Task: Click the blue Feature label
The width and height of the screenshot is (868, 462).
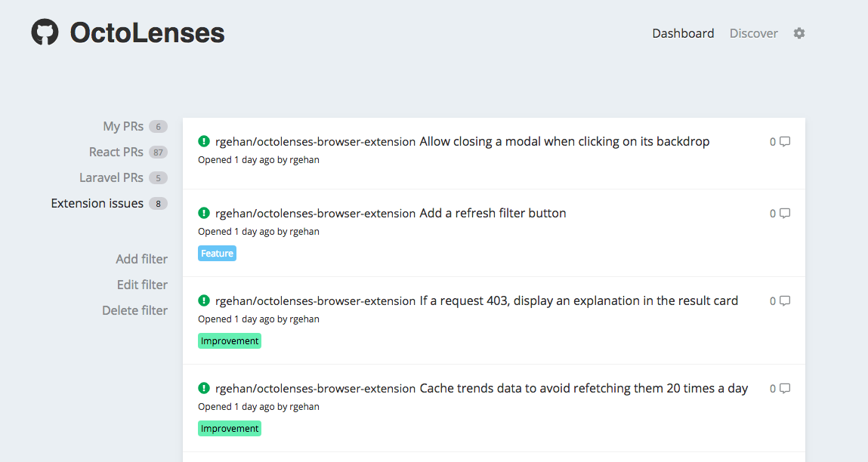Action: 217,254
